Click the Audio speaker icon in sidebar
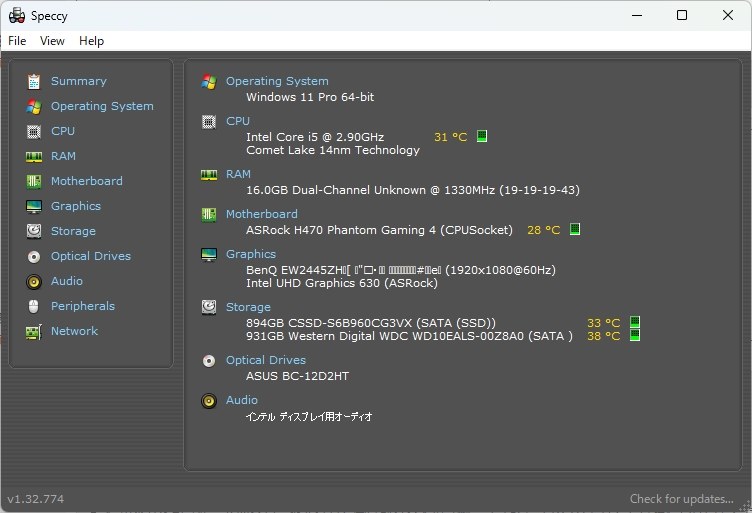This screenshot has height=513, width=752. coord(34,281)
